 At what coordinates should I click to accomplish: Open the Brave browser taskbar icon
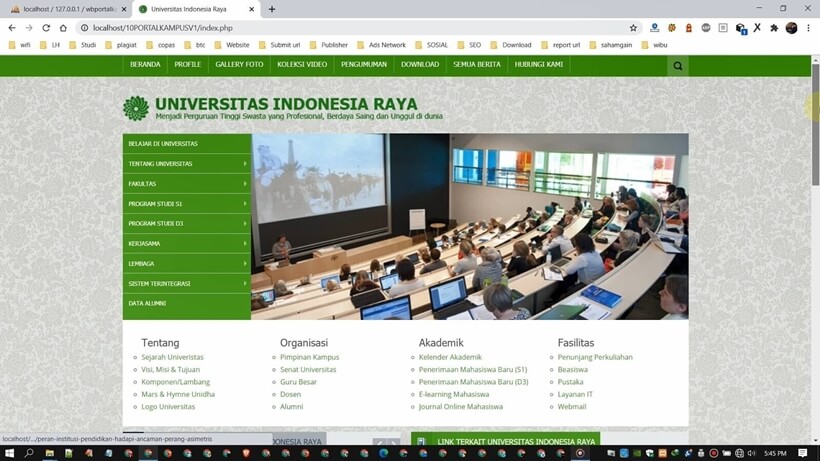pyautogui.click(x=246, y=453)
